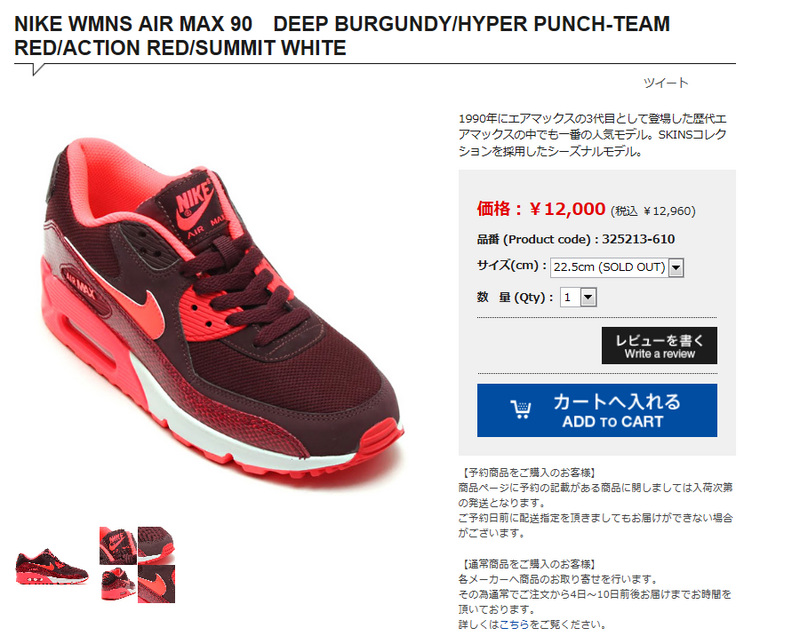The height and width of the screenshot is (636, 800).
Task: Click the ¥12,000 price text
Action: coord(567,209)
